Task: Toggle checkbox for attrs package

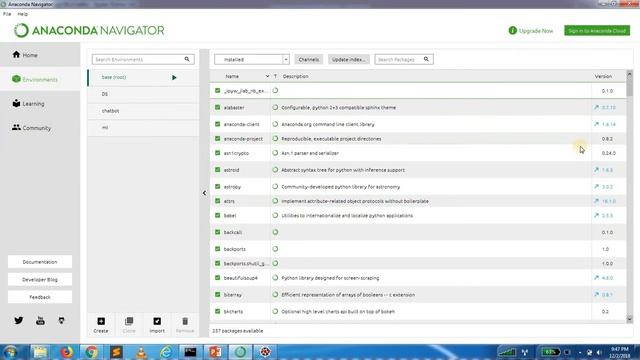Action: tap(218, 201)
